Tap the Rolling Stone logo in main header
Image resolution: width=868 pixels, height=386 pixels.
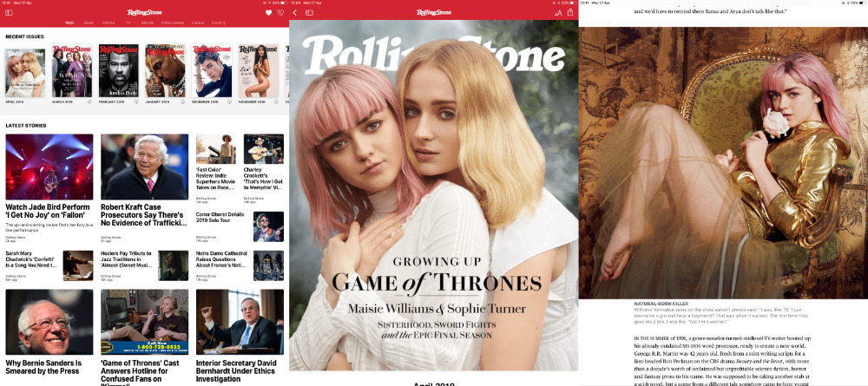(x=144, y=12)
